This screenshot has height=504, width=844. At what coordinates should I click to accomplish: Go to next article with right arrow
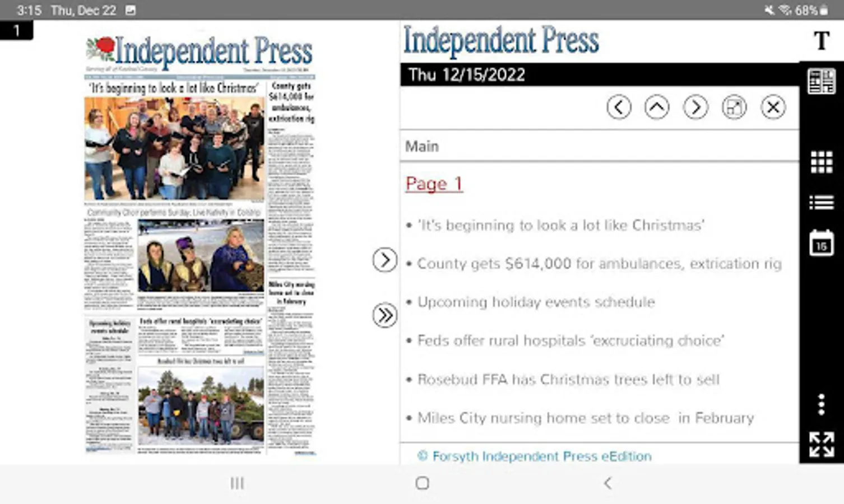coord(695,107)
